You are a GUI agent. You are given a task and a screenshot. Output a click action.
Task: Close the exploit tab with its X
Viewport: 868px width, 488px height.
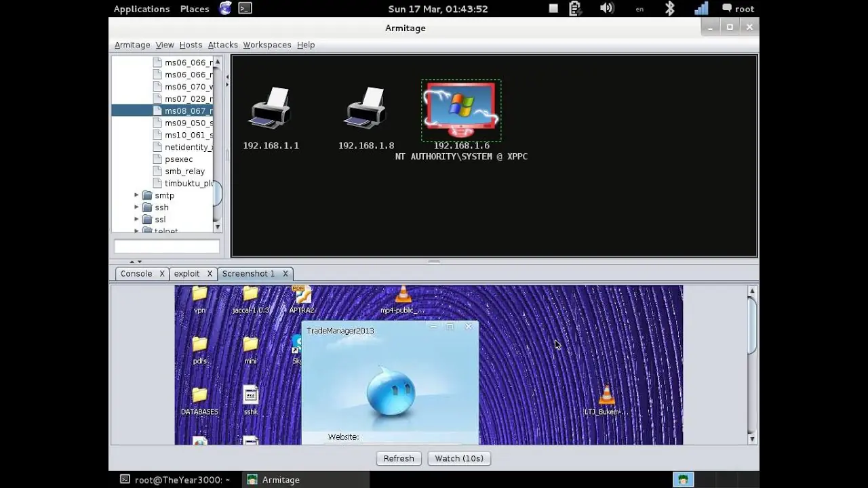point(210,274)
